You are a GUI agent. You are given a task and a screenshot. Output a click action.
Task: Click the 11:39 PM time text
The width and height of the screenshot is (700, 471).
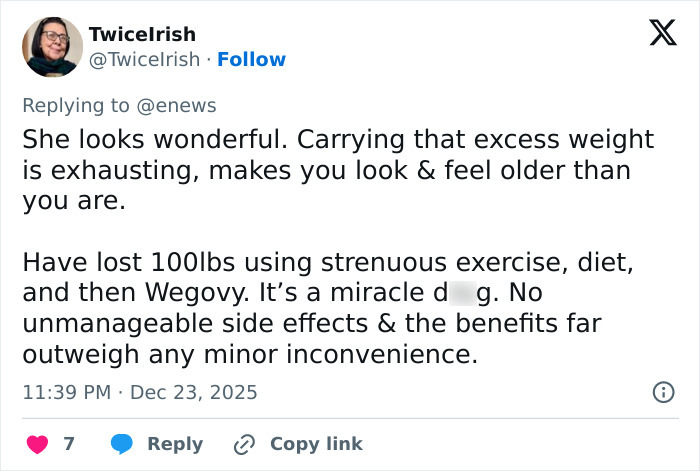pyautogui.click(x=66, y=392)
